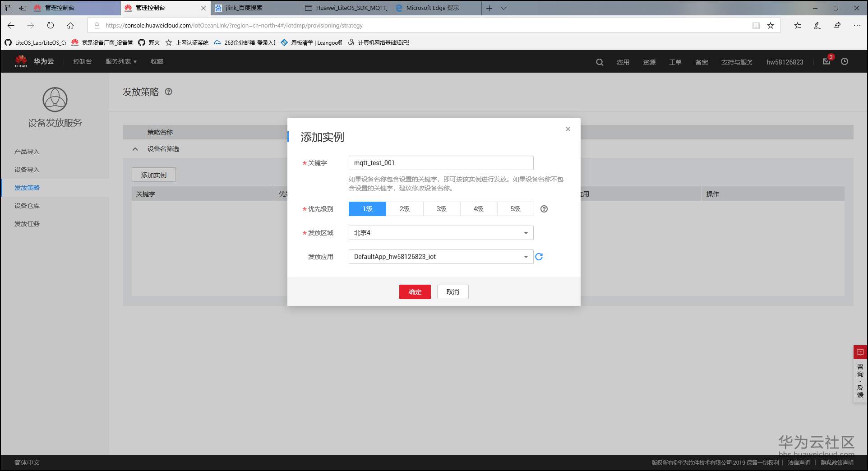The width and height of the screenshot is (868, 471).
Task: Open the 咨询·反馈 side widget
Action: [860, 374]
